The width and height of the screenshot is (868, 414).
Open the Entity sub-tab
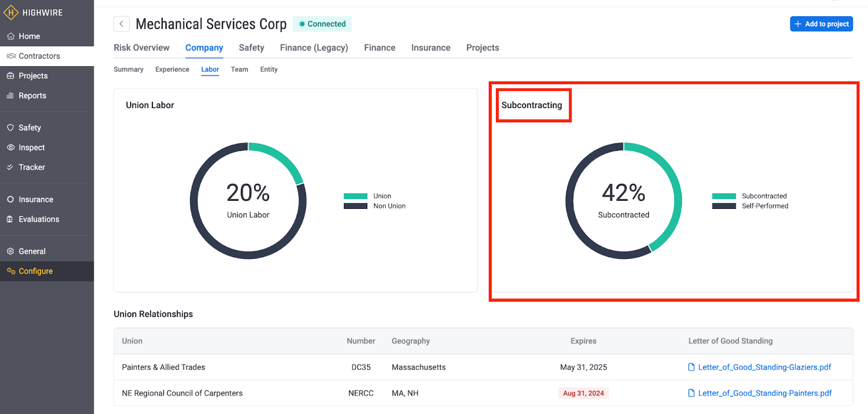(x=269, y=69)
